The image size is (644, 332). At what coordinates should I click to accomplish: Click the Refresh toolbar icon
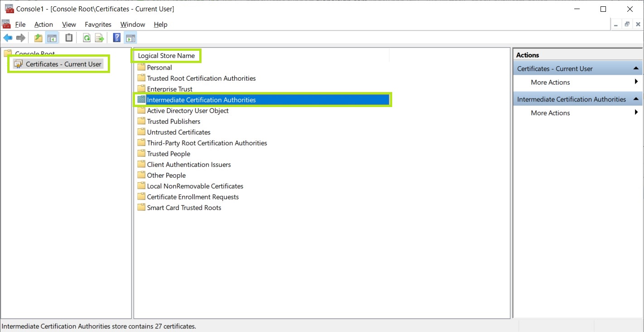pyautogui.click(x=87, y=38)
